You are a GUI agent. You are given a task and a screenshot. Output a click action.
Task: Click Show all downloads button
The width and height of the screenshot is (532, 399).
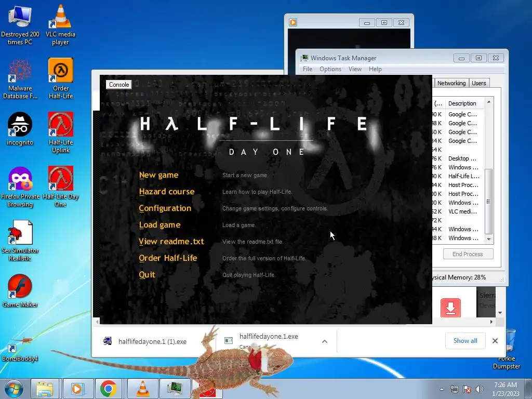click(465, 341)
